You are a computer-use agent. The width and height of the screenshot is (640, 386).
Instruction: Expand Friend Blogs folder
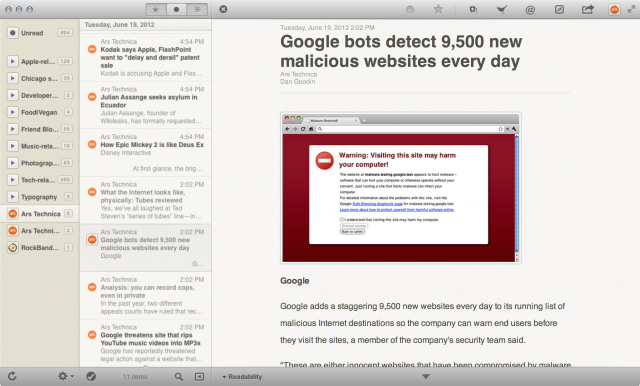click(x=13, y=129)
